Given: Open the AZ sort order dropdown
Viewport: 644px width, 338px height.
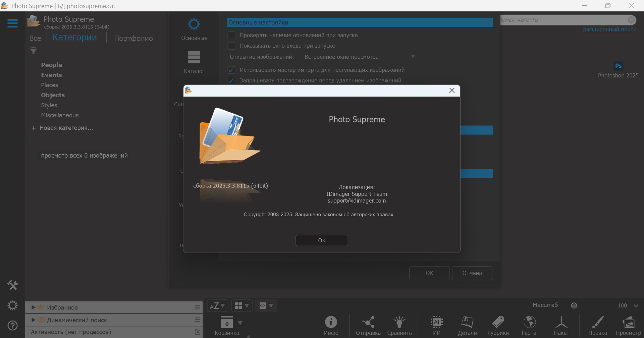Looking at the screenshot, I should (217, 306).
